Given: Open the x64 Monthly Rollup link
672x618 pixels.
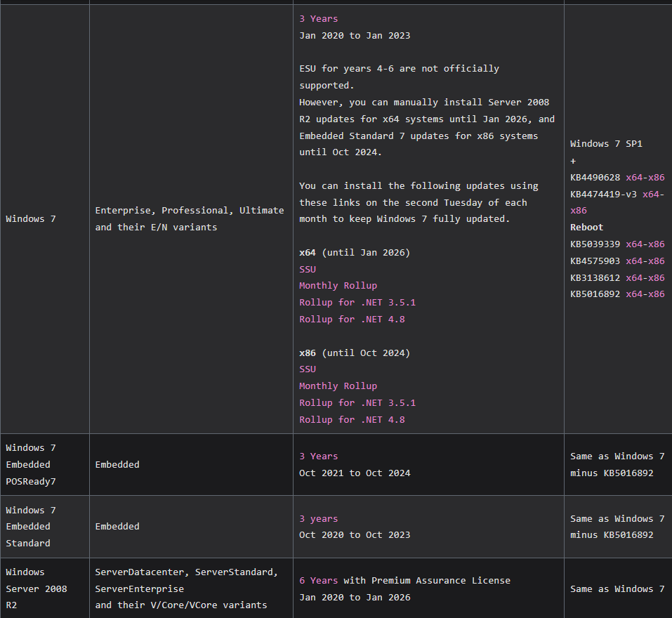Looking at the screenshot, I should [x=338, y=285].
